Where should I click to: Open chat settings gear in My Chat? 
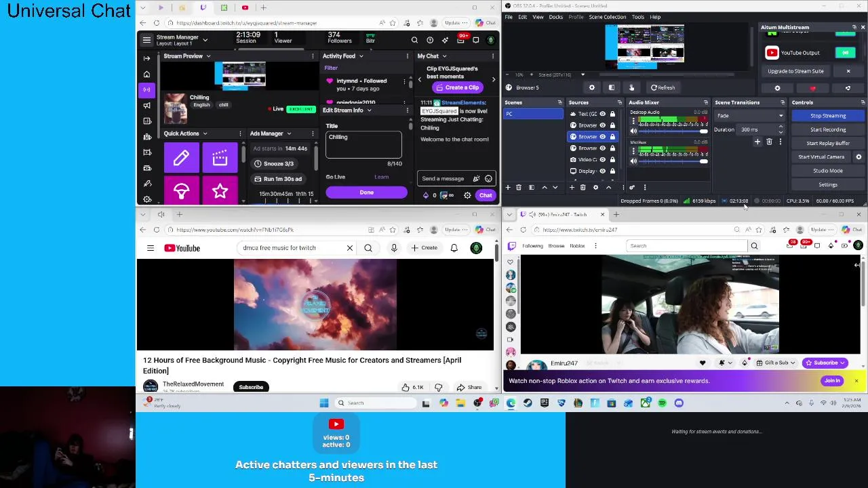(x=467, y=195)
